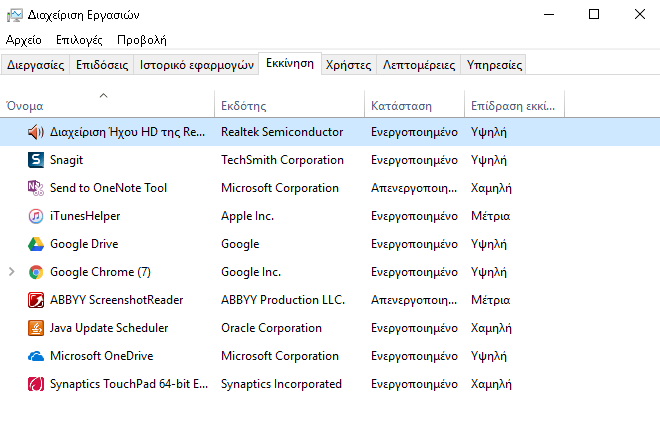Click the Google Chrome icon

click(36, 272)
